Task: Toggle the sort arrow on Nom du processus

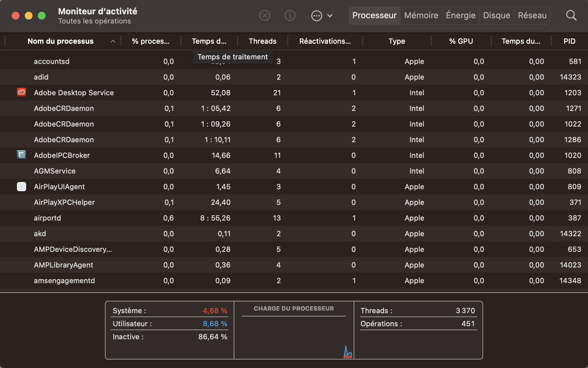Action: pos(113,41)
